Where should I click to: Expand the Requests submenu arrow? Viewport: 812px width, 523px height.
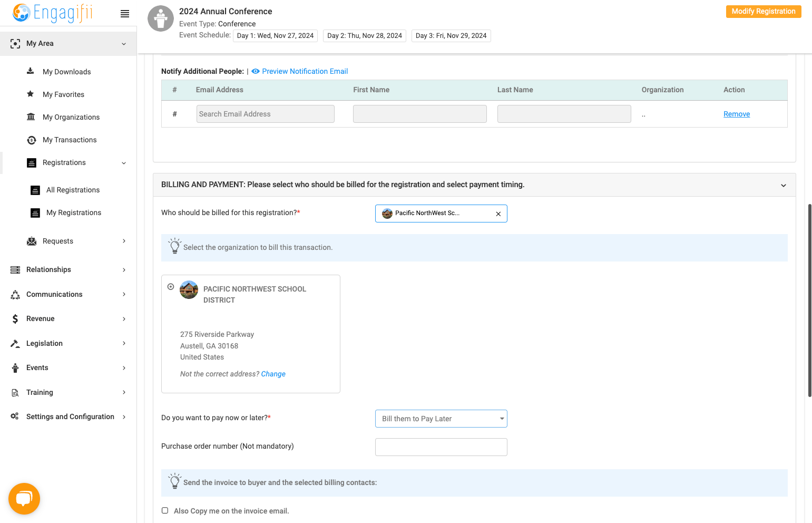pyautogui.click(x=124, y=241)
